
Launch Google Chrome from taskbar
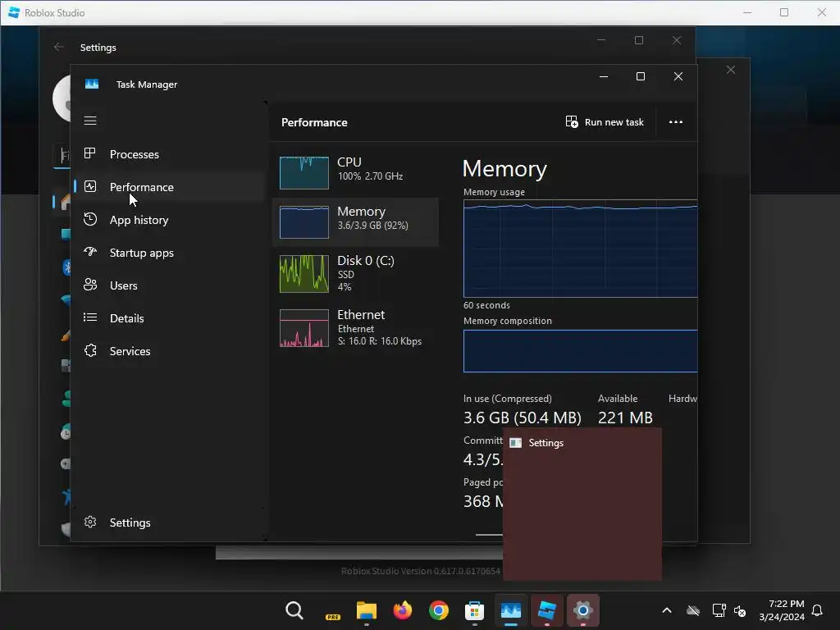(439, 610)
